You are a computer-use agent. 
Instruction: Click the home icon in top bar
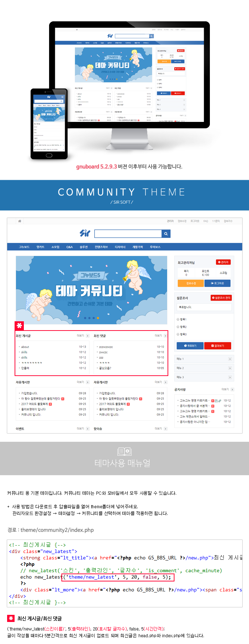(x=20, y=221)
